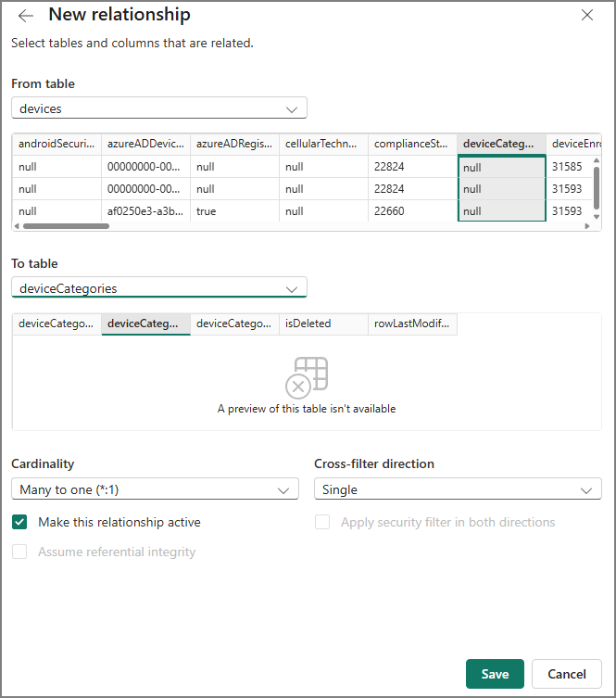Viewport: 616px width, 698px height.
Task: Select the highlighted deviceCateg... column in devices table
Action: [502, 144]
